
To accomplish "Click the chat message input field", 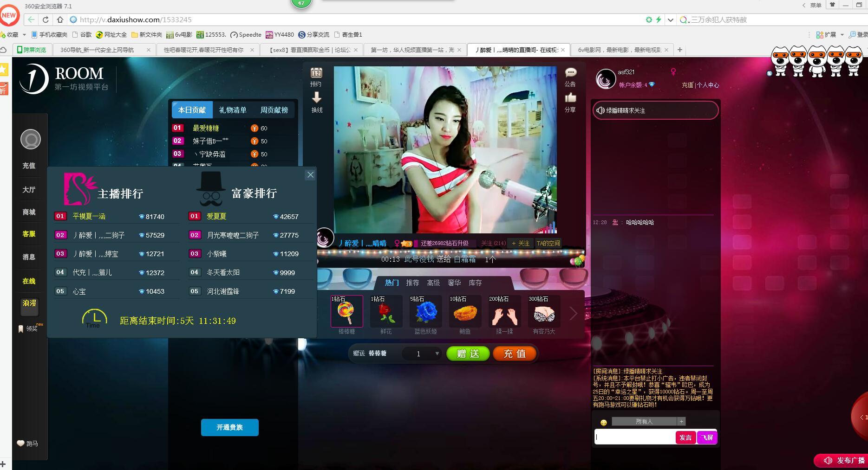I will 634,437.
